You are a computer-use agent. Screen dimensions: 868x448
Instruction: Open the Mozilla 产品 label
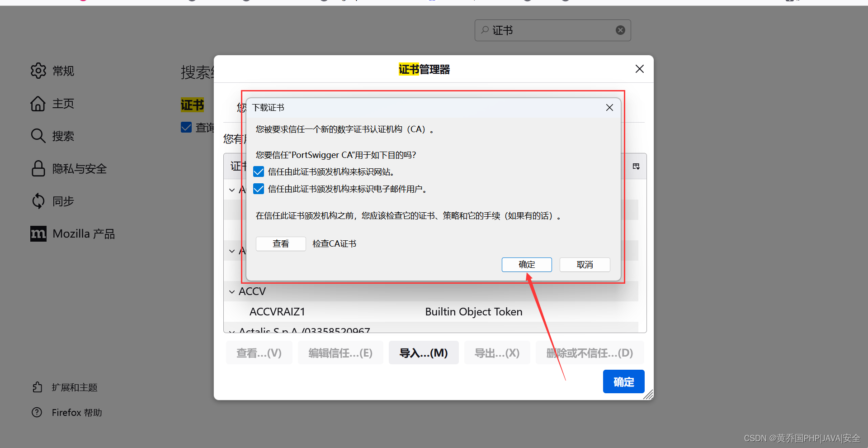(x=84, y=234)
